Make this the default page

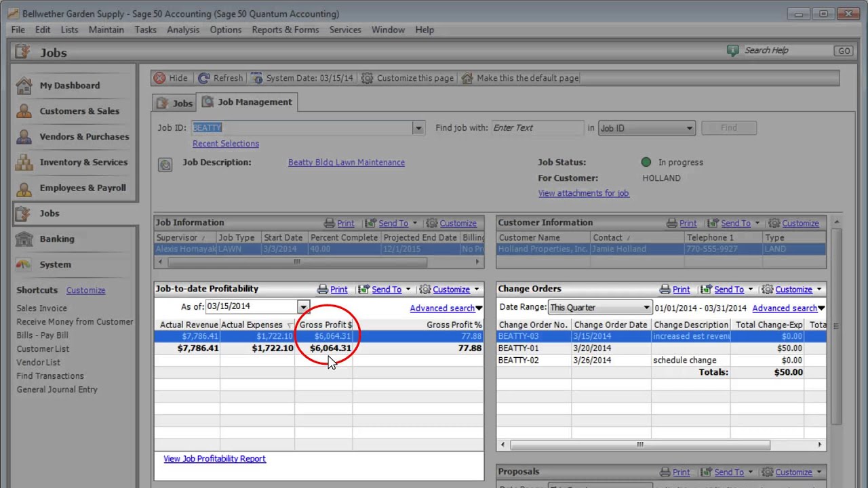520,78
